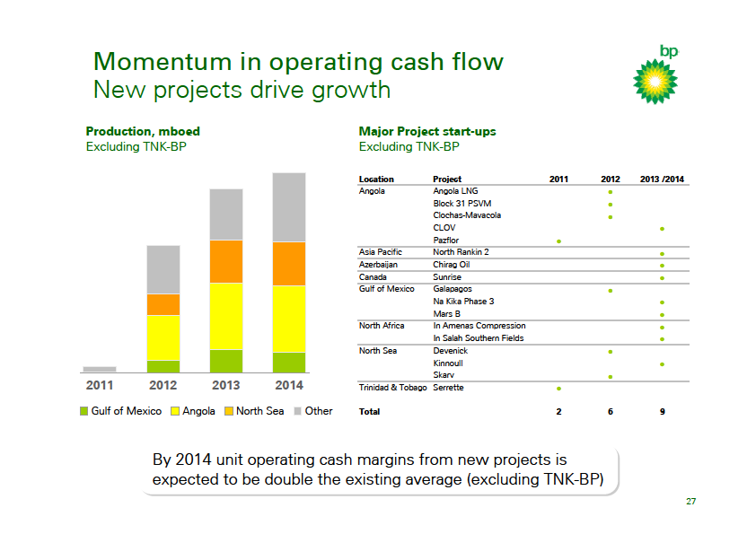Click the 'Momentum in operating cash flow' title
The height and width of the screenshot is (534, 756).
(298, 62)
